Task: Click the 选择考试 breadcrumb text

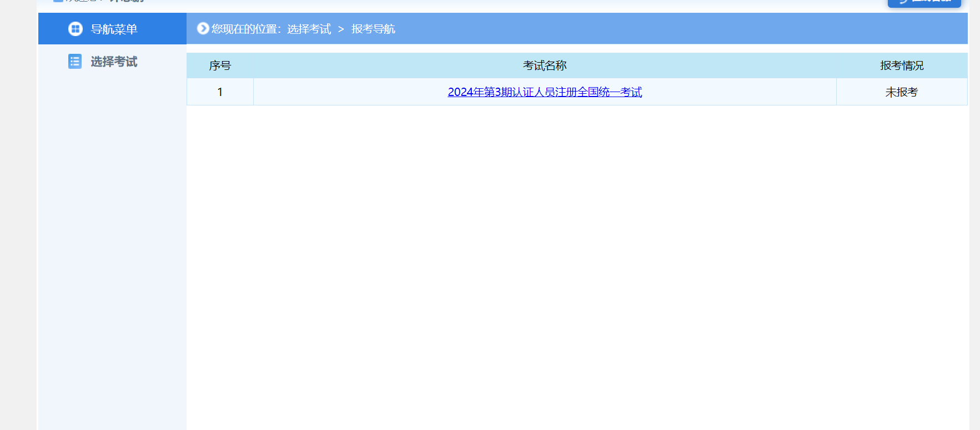Action: pos(309,29)
